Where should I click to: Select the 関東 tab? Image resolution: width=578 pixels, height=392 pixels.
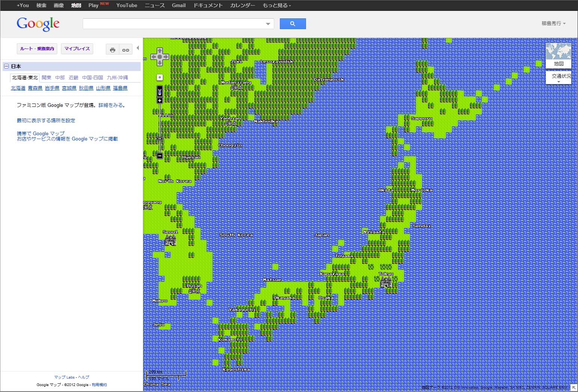(46, 78)
